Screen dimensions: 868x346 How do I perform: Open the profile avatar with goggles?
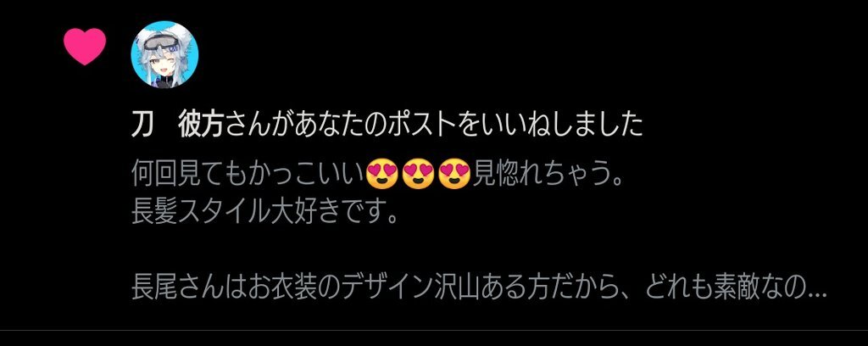pyautogui.click(x=164, y=54)
